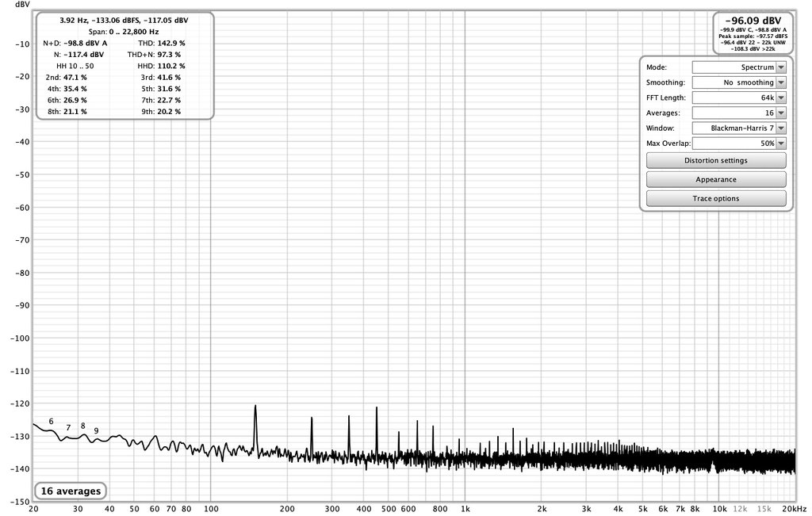Click the THD+N 97.3 % value
The image size is (812, 516).
tap(169, 55)
